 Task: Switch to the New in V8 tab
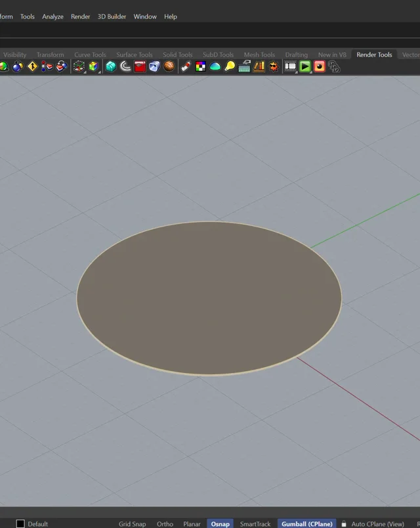coord(332,55)
